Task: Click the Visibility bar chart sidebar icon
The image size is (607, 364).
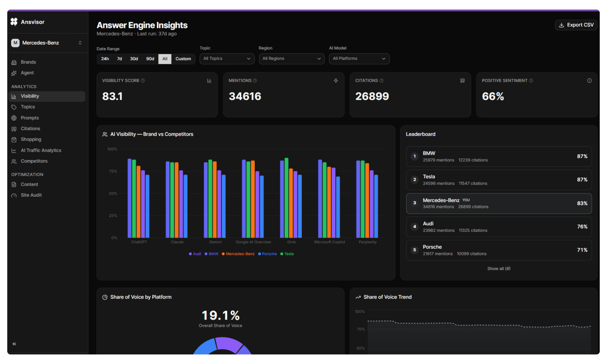Action: (14, 96)
